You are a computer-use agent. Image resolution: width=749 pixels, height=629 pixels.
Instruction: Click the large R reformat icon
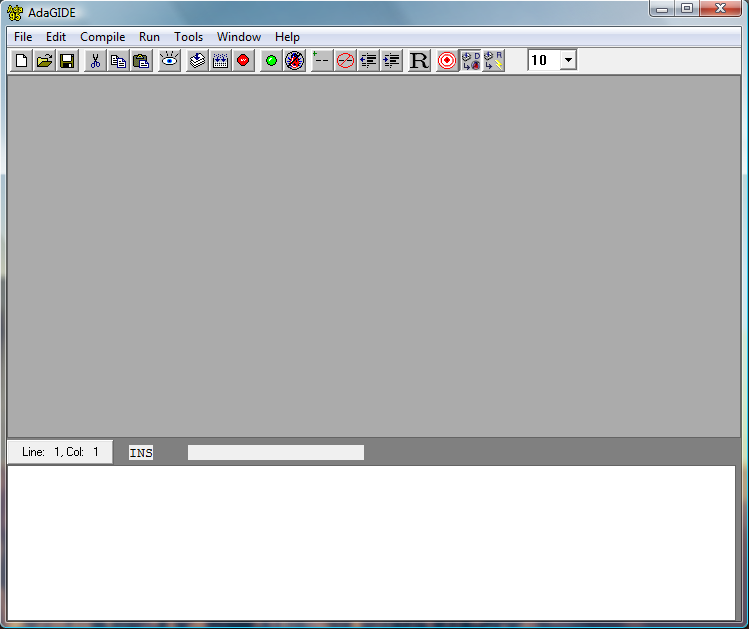click(419, 61)
